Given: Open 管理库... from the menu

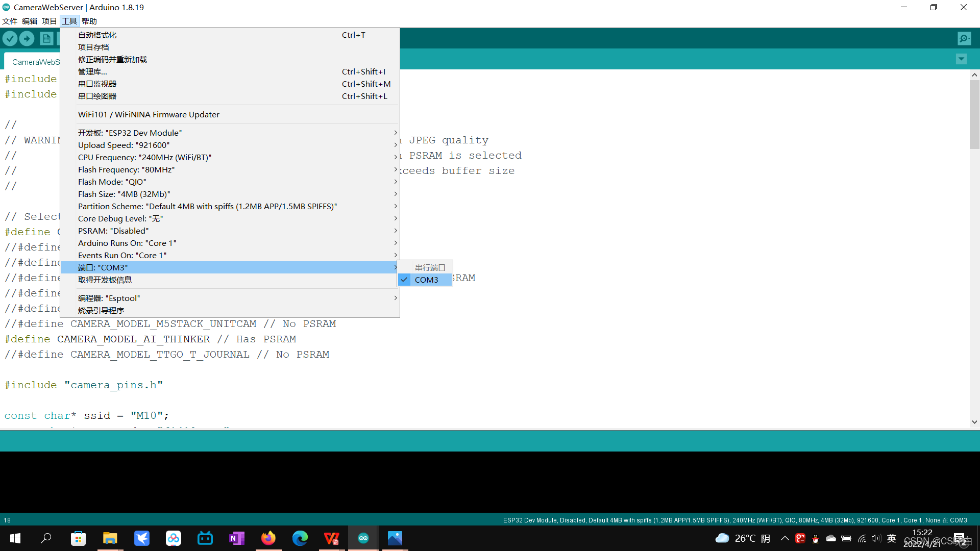Looking at the screenshot, I should click(x=230, y=71).
